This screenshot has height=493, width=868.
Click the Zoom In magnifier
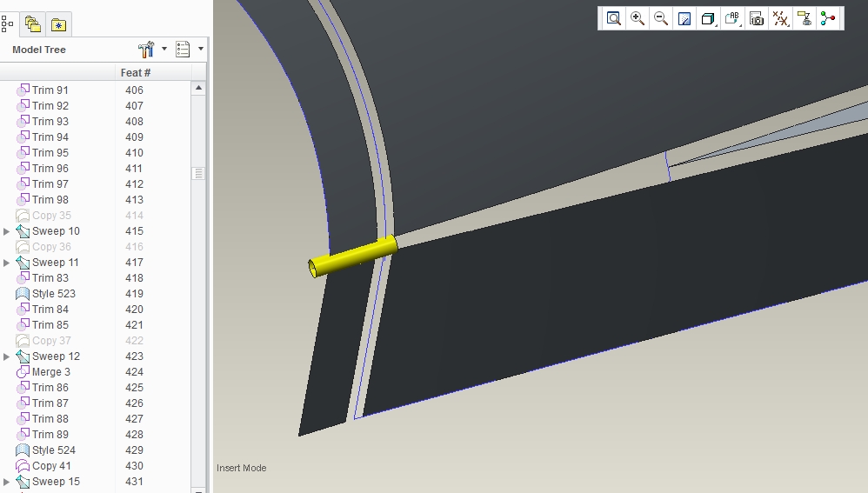638,19
